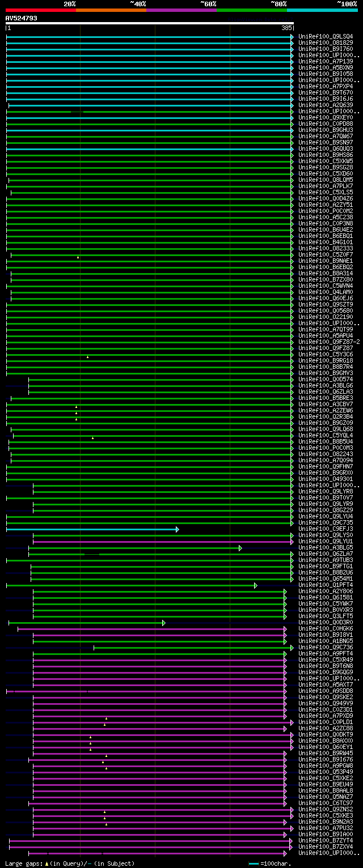The height and width of the screenshot is (868, 363).
Task: Click gap triangle on UniRef100_B9RW45 row
Action: [106, 756]
